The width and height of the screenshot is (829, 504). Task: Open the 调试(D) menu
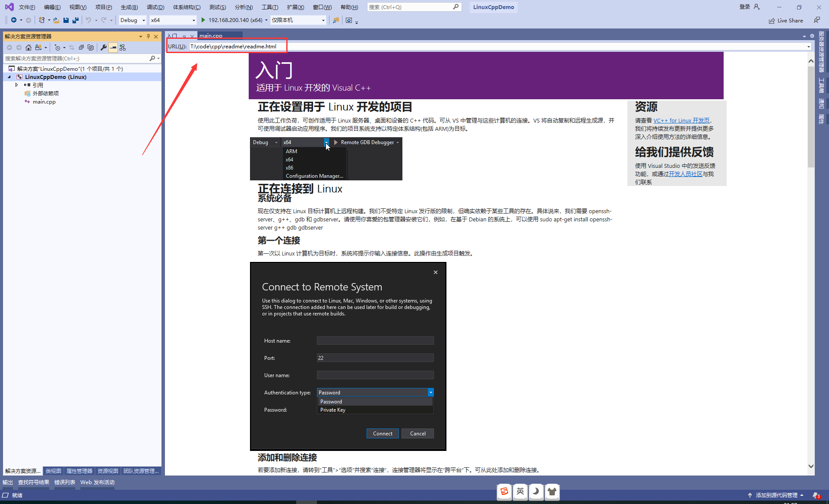pyautogui.click(x=155, y=7)
